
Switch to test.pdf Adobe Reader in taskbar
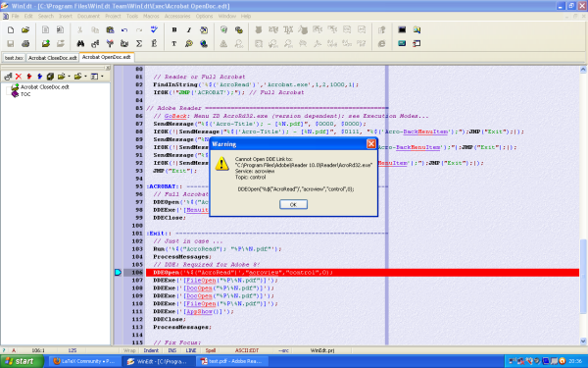[x=233, y=361]
